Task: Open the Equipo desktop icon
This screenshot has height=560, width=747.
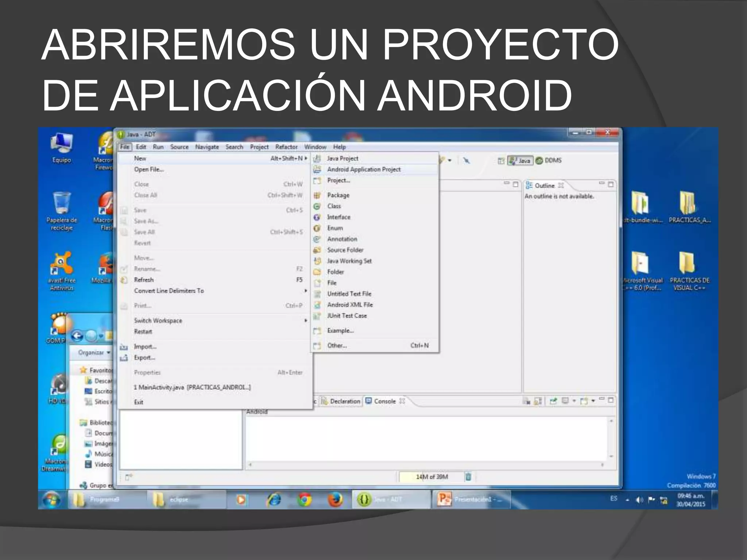Action: coord(62,148)
